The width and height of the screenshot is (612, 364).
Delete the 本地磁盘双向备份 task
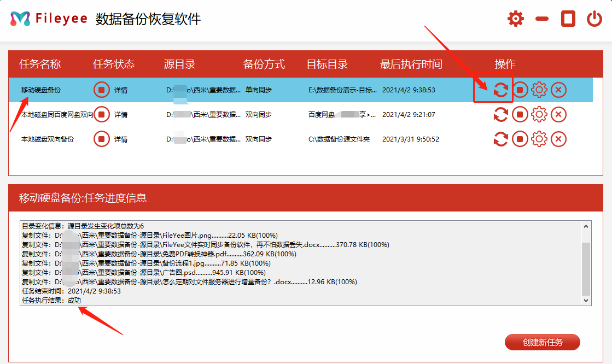pyautogui.click(x=558, y=139)
